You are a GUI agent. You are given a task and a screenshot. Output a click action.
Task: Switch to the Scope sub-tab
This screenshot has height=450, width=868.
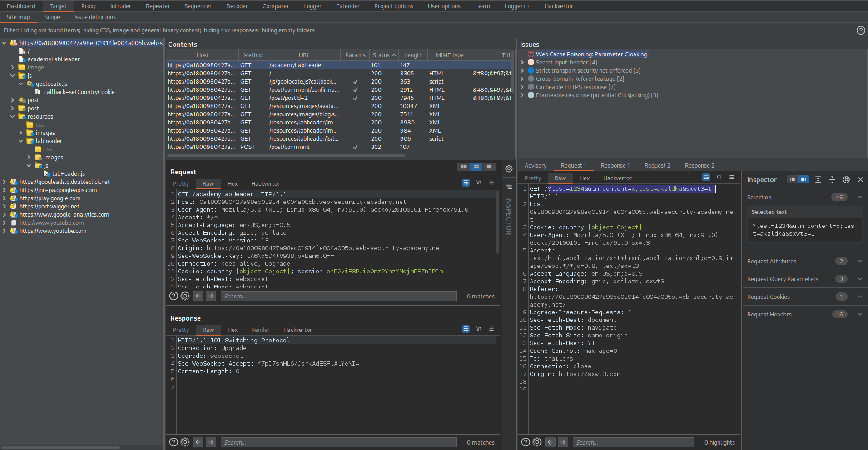click(52, 17)
